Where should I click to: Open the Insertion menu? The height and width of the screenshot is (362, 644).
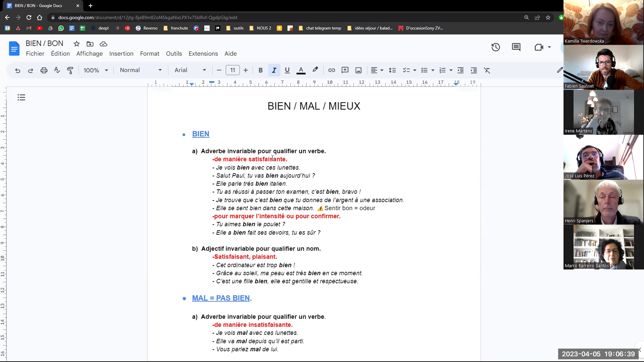point(121,54)
